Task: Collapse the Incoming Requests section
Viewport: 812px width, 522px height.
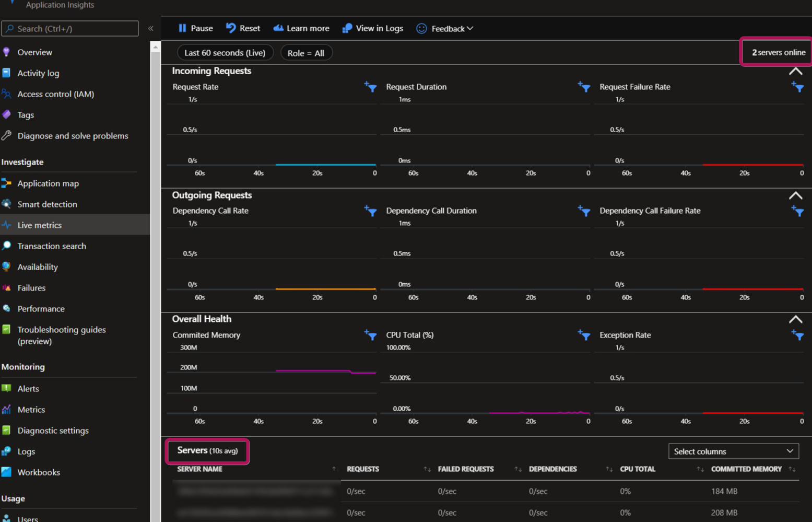Action: [795, 72]
